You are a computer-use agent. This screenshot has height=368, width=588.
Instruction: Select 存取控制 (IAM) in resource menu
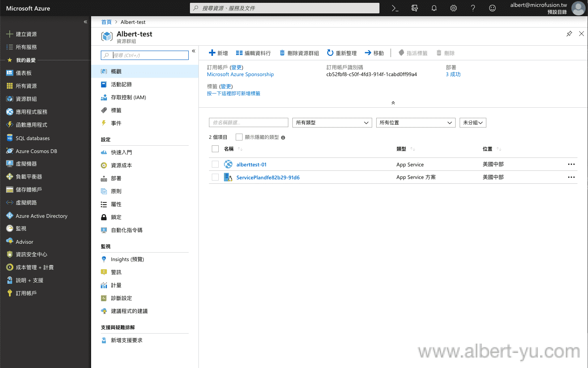[145, 97]
